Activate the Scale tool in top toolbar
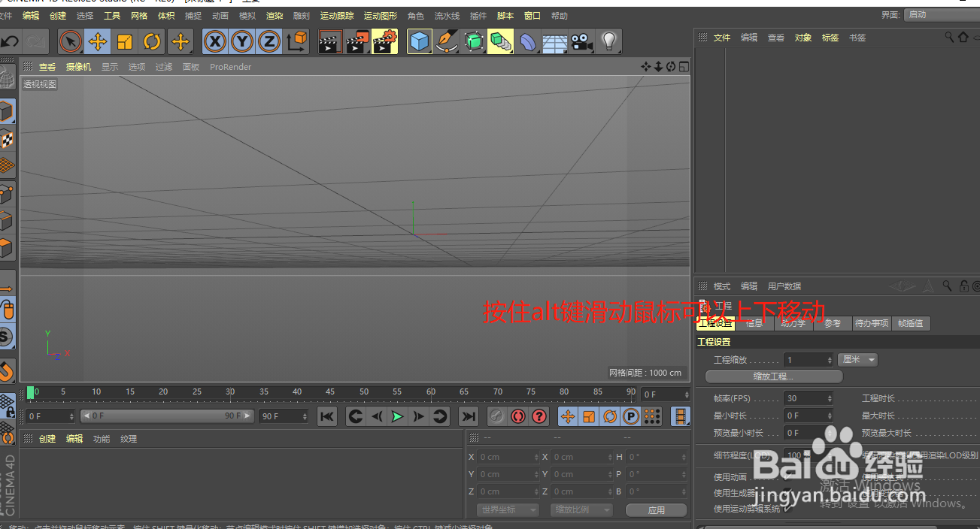Screen dimensions: 980x529 pos(125,41)
